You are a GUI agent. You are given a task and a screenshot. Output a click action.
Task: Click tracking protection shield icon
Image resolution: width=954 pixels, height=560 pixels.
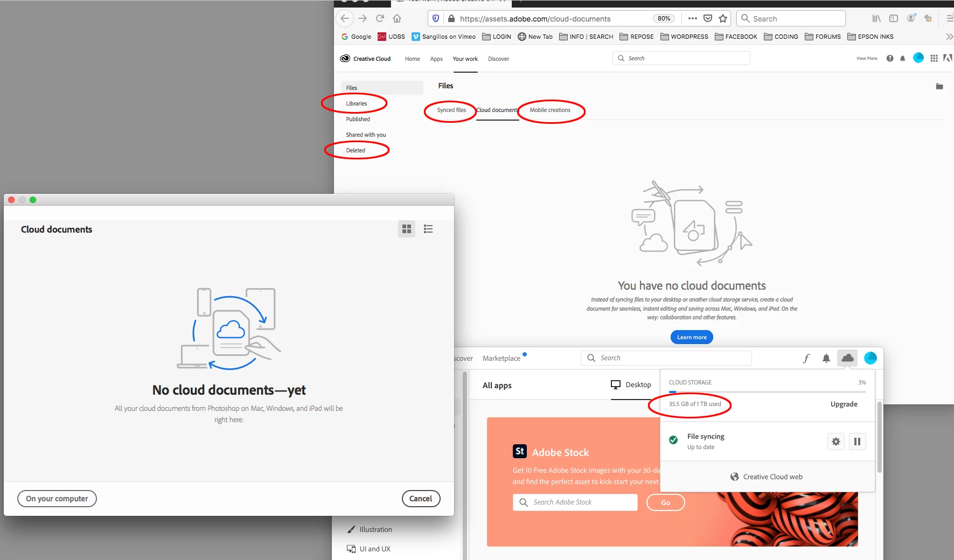coord(436,18)
